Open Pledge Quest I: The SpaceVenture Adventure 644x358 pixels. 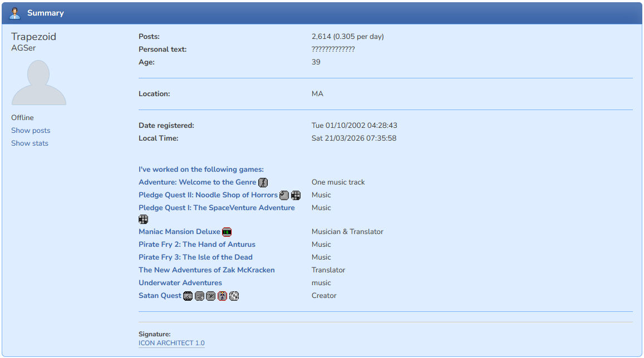(x=217, y=207)
